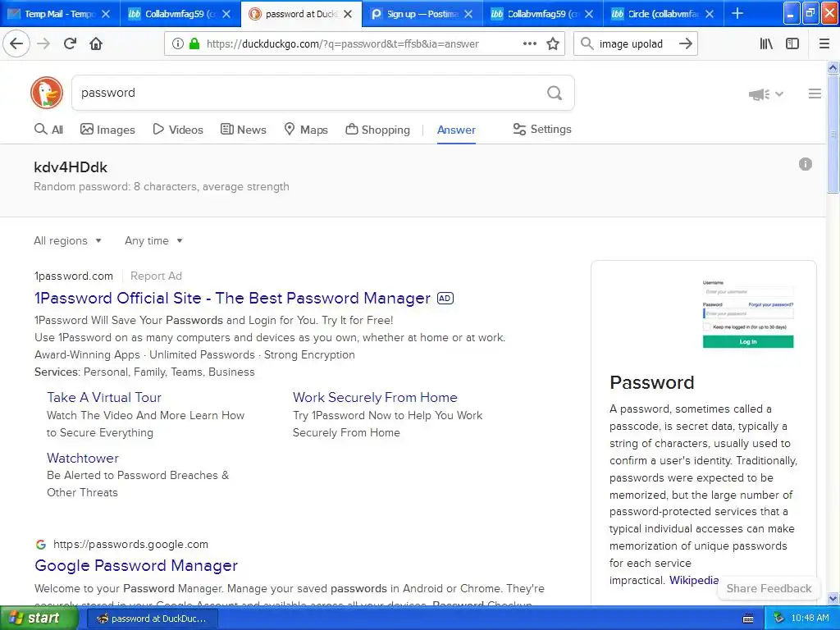Reload the current page
840x630 pixels.
tap(71, 43)
